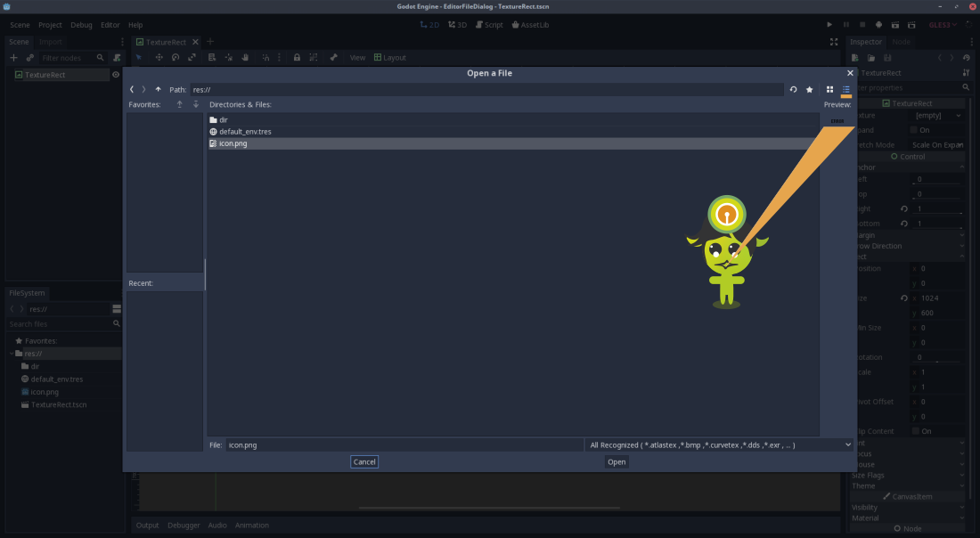The height and width of the screenshot is (538, 980).
Task: Play the project
Action: click(829, 25)
